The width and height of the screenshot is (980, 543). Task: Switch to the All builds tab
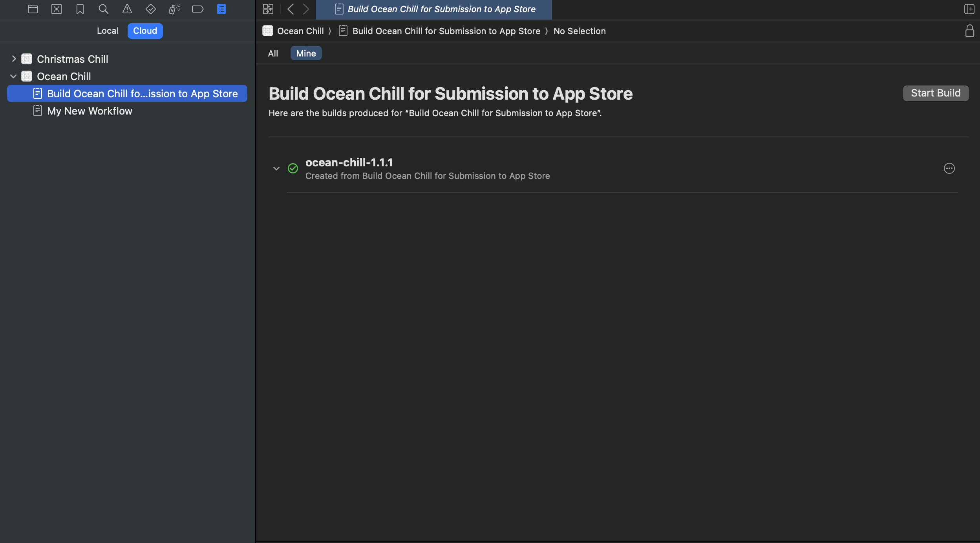(x=272, y=53)
